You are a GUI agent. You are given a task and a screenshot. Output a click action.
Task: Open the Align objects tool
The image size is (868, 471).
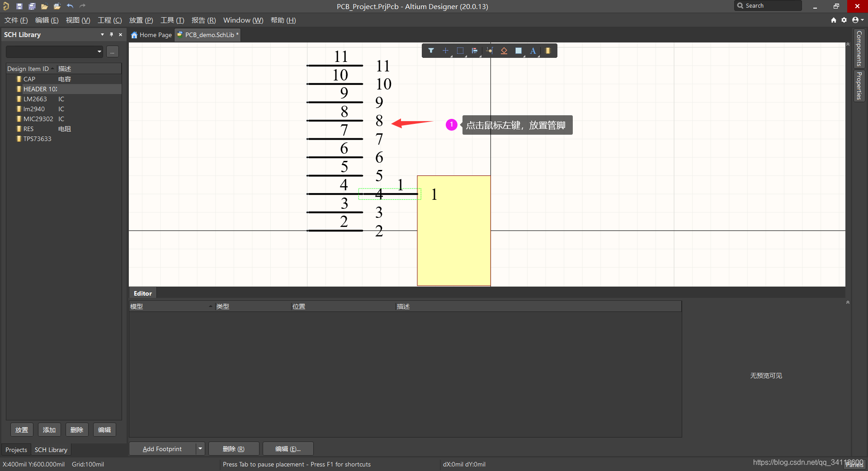(475, 51)
